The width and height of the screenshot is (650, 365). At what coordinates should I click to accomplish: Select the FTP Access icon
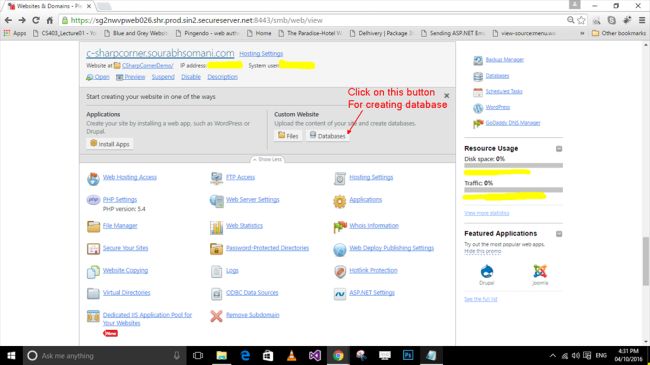pyautogui.click(x=216, y=178)
